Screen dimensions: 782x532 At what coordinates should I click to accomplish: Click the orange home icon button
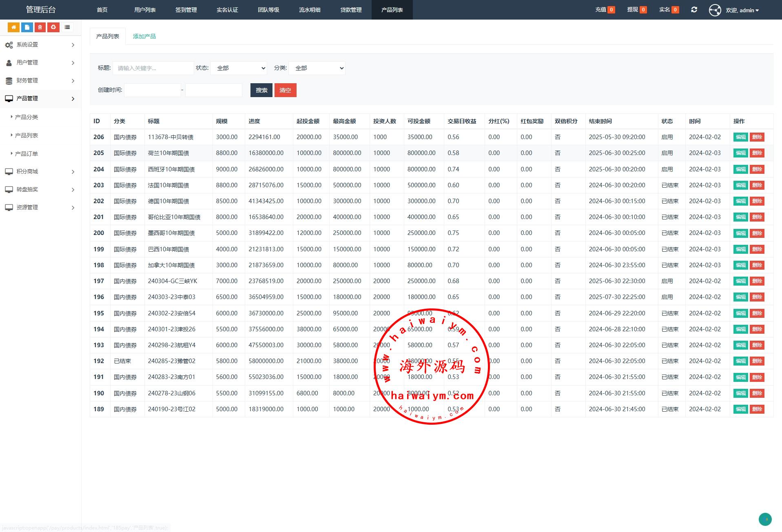click(13, 27)
